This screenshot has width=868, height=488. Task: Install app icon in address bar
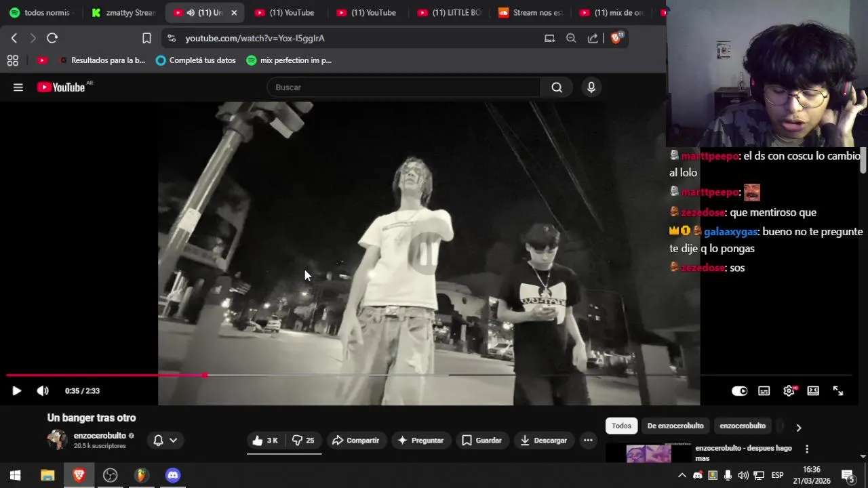549,39
